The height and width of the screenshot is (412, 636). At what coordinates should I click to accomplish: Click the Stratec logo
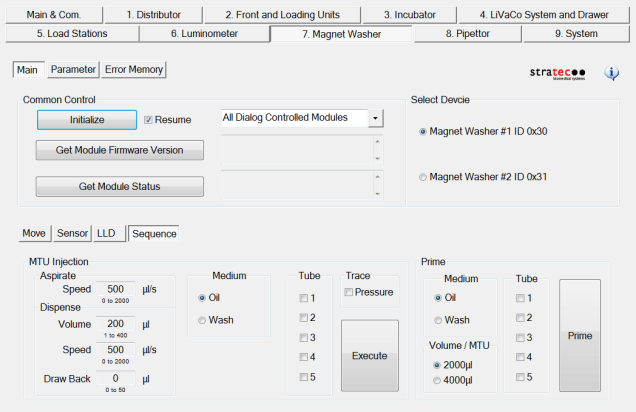[558, 73]
